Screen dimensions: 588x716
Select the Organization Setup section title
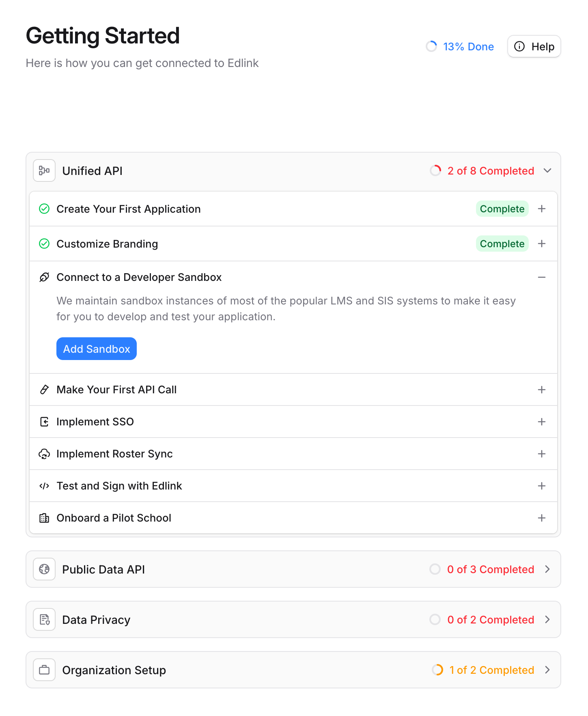114,670
